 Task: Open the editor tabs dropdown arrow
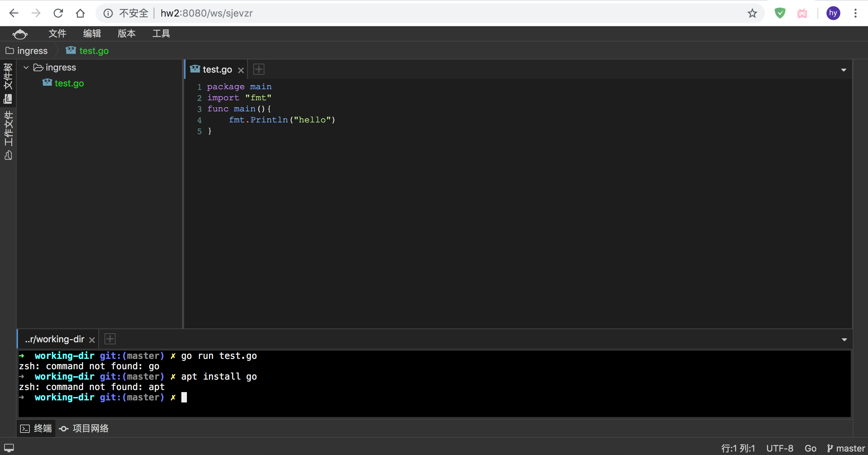point(844,70)
